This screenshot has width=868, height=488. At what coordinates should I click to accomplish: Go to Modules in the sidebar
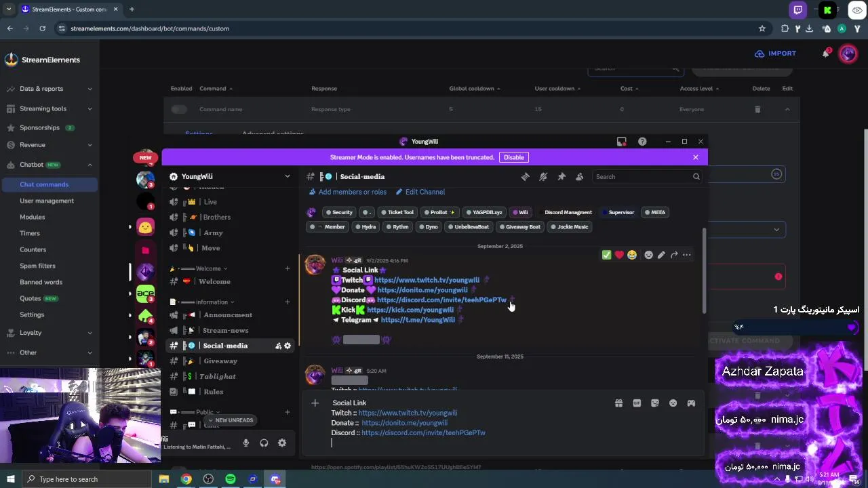[x=32, y=217]
